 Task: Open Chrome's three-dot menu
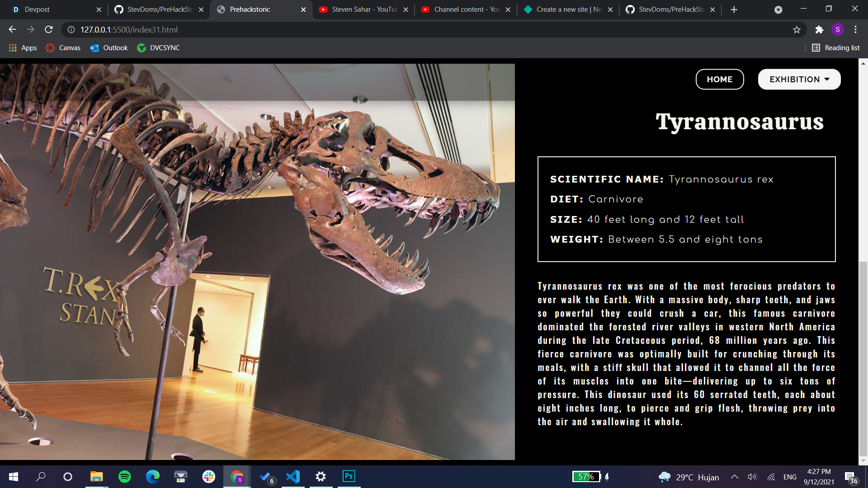[x=855, y=30]
